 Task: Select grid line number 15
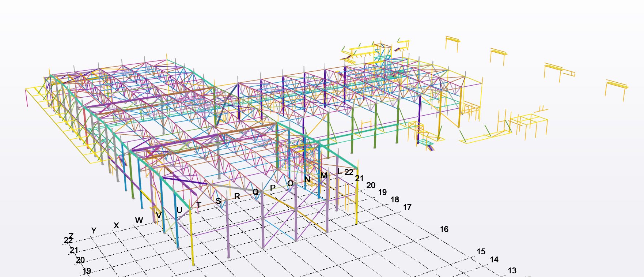pyautogui.click(x=481, y=251)
